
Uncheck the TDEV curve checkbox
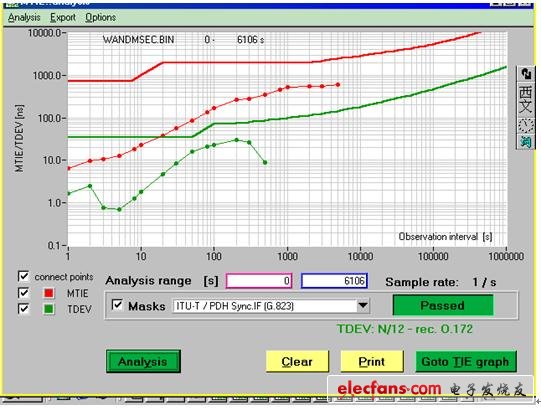(x=23, y=309)
